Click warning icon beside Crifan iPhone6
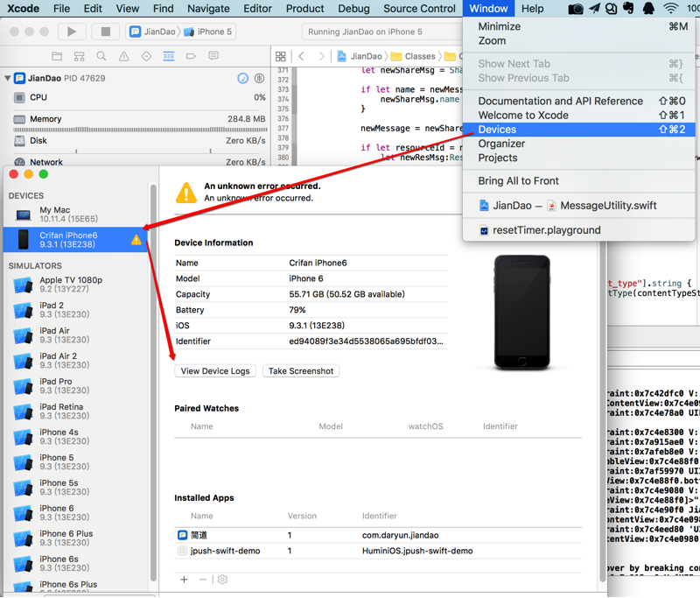 [x=136, y=240]
